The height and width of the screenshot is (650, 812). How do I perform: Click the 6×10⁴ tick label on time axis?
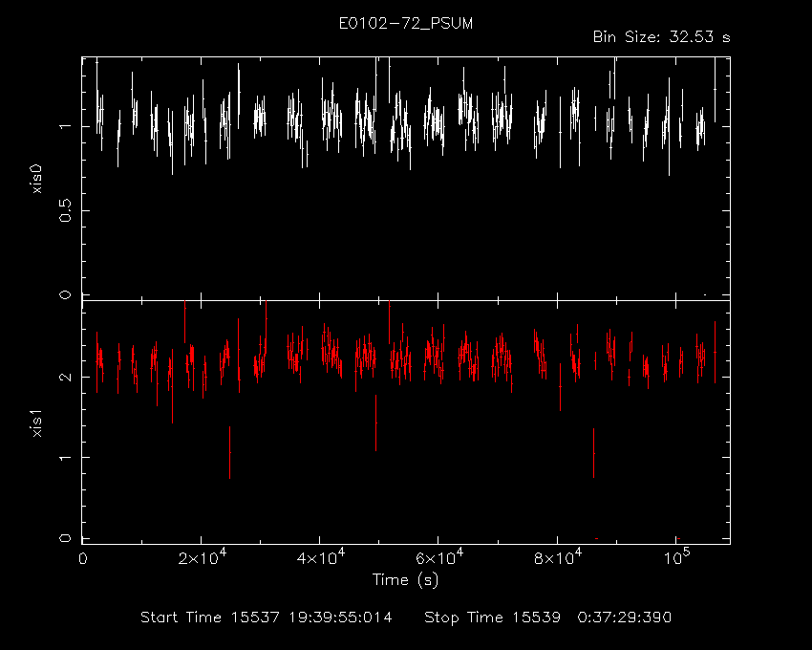(x=439, y=556)
